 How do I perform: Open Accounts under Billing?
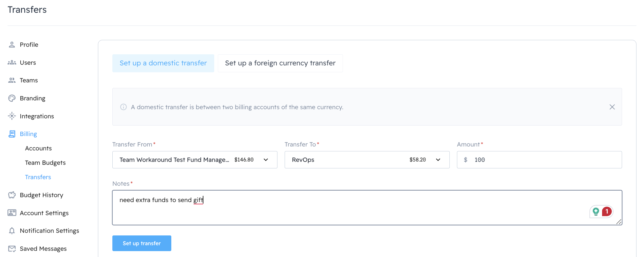click(x=38, y=148)
